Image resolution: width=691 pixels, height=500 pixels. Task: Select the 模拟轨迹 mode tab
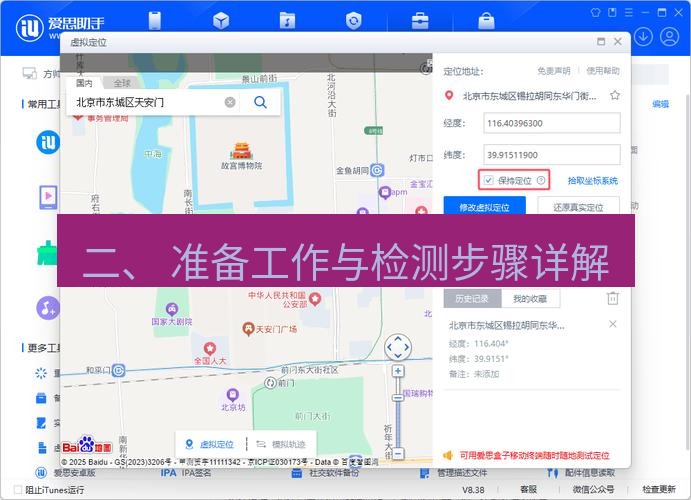coord(281,444)
